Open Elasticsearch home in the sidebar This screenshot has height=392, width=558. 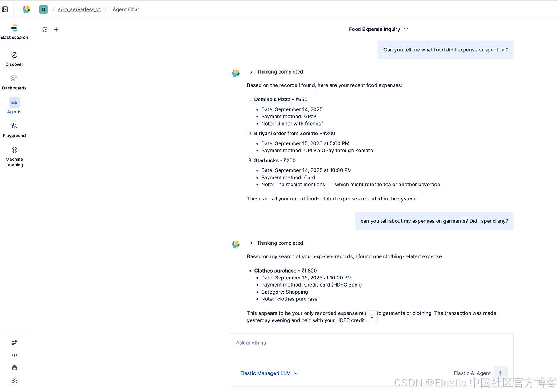pos(14,32)
